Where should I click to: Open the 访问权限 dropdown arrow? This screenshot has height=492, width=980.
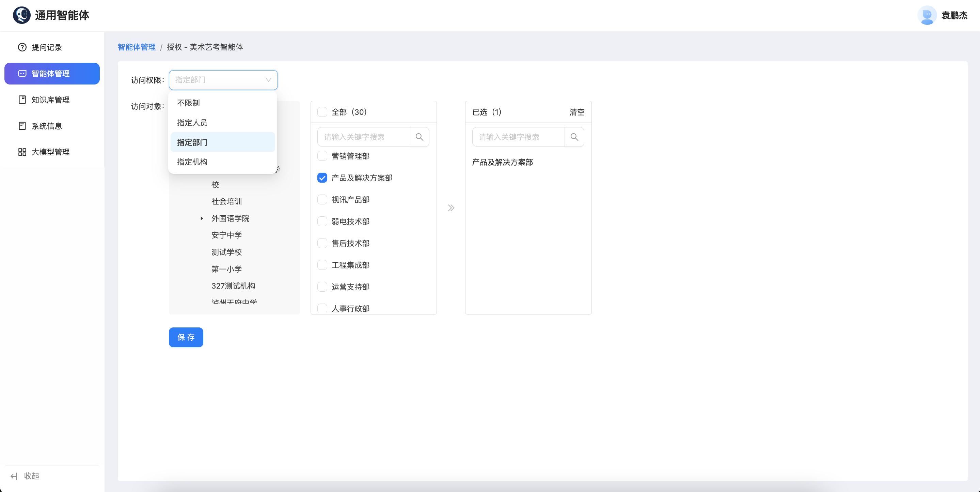point(268,80)
